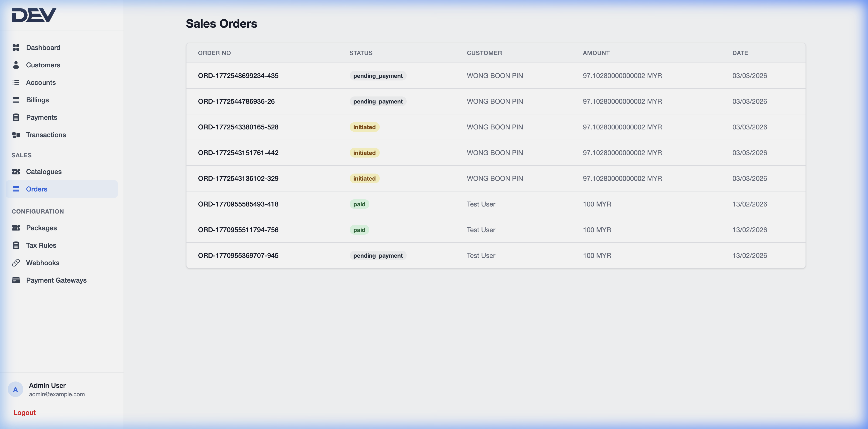Click the Billings stacked-lines icon
Screen dimensions: 868x429
coord(16,100)
